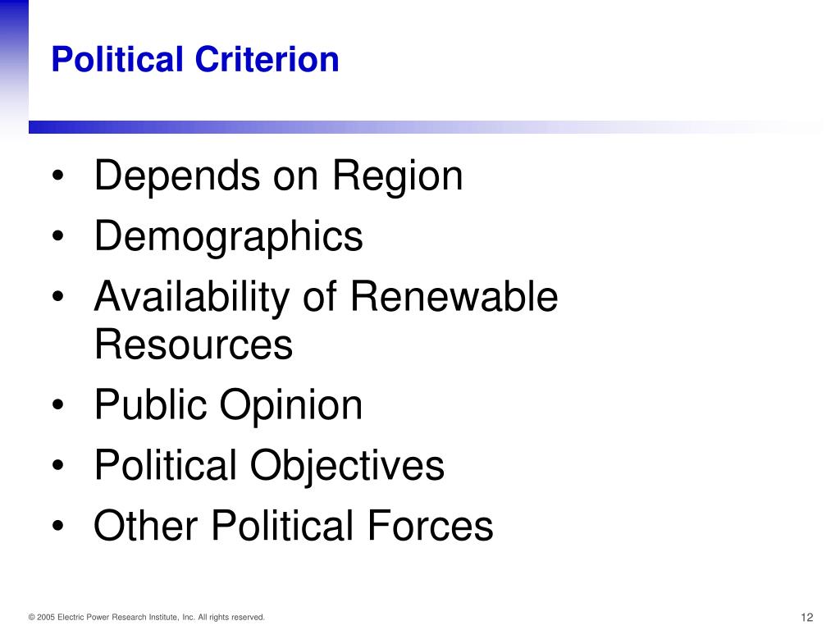The image size is (840, 630).
Task: Click the Political Objectives bullet text
Action: click(x=269, y=466)
